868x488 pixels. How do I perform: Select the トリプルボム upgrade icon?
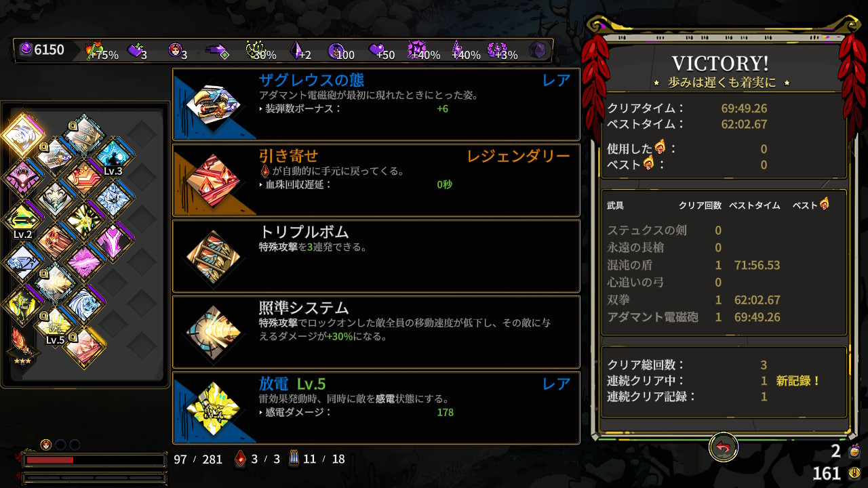tap(212, 257)
